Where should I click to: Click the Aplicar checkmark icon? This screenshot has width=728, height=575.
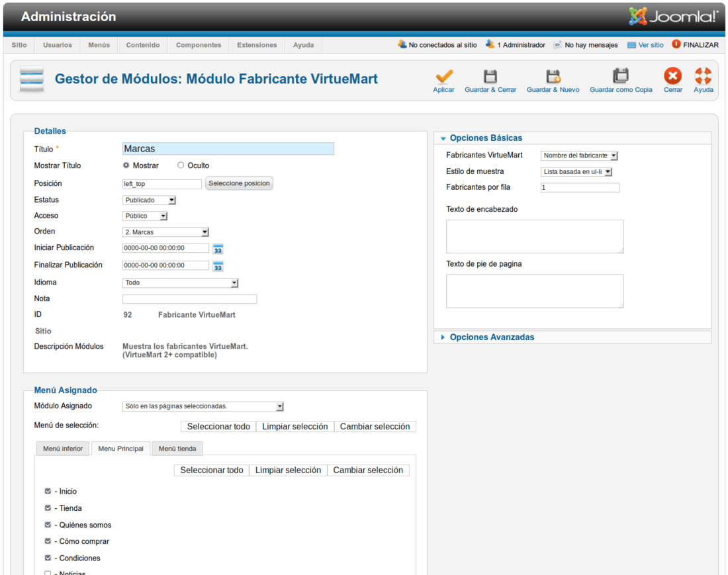point(444,76)
